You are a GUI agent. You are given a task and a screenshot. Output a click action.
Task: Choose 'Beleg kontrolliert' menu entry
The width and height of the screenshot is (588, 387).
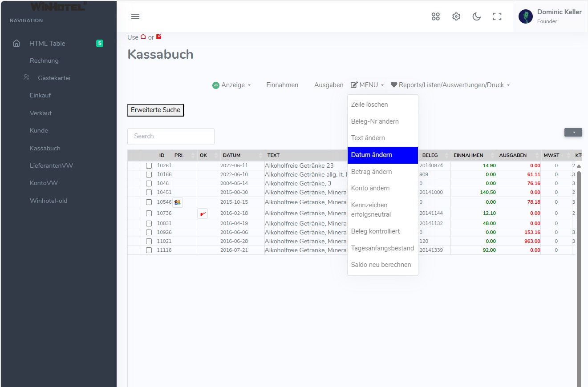(383, 231)
